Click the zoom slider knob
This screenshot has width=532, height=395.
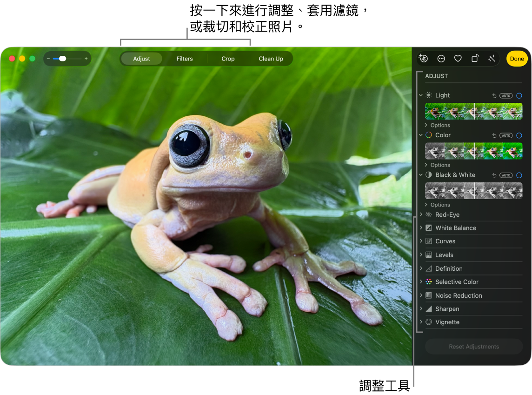(62, 59)
